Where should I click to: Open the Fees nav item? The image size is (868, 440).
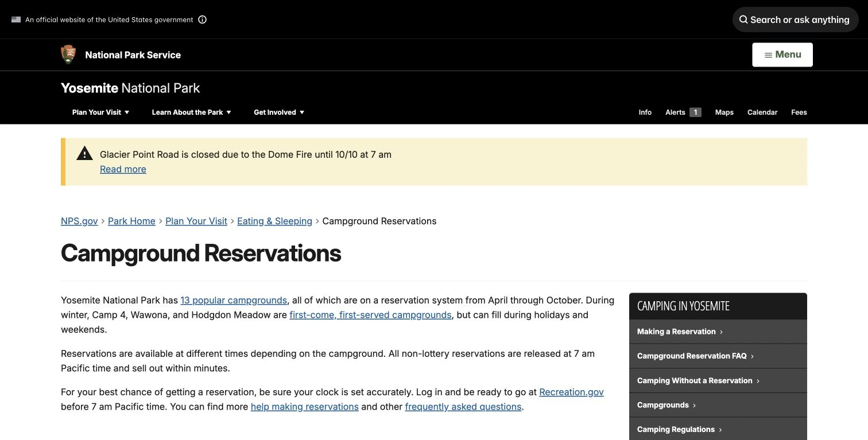click(x=799, y=112)
